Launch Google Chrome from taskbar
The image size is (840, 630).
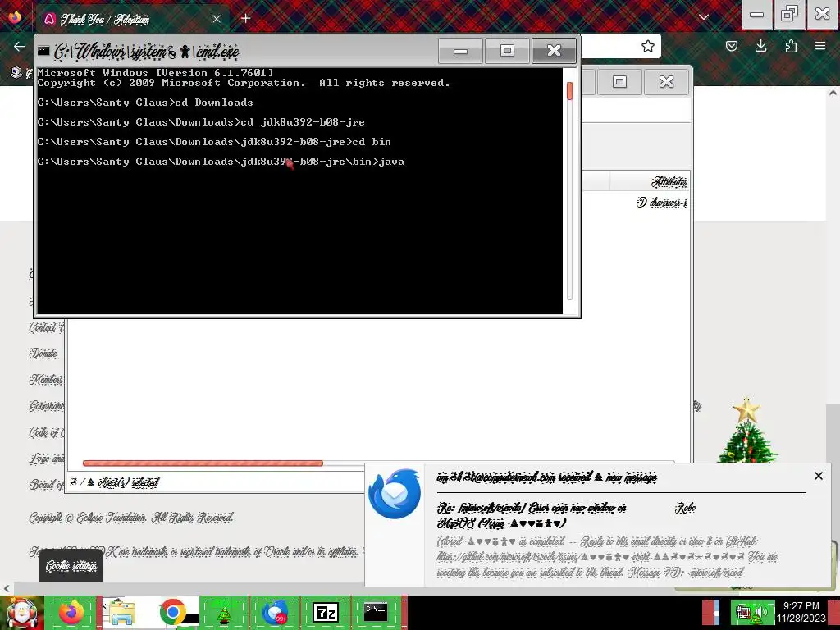point(172,612)
